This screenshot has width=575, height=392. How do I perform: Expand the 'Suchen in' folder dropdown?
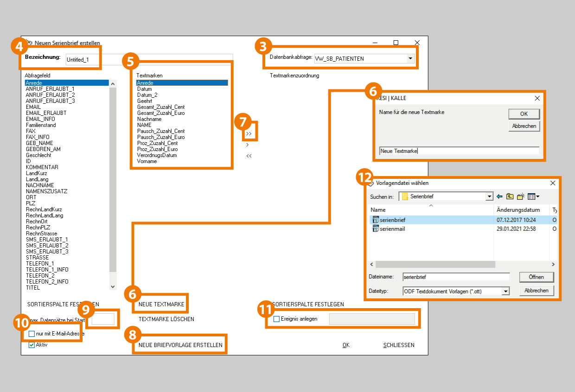pyautogui.click(x=489, y=196)
